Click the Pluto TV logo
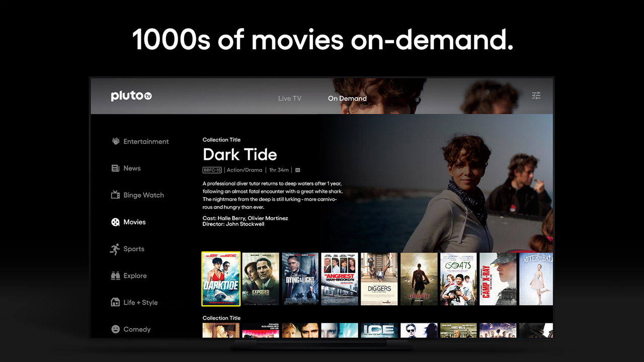Screen dimensions: 644x362 (131, 96)
